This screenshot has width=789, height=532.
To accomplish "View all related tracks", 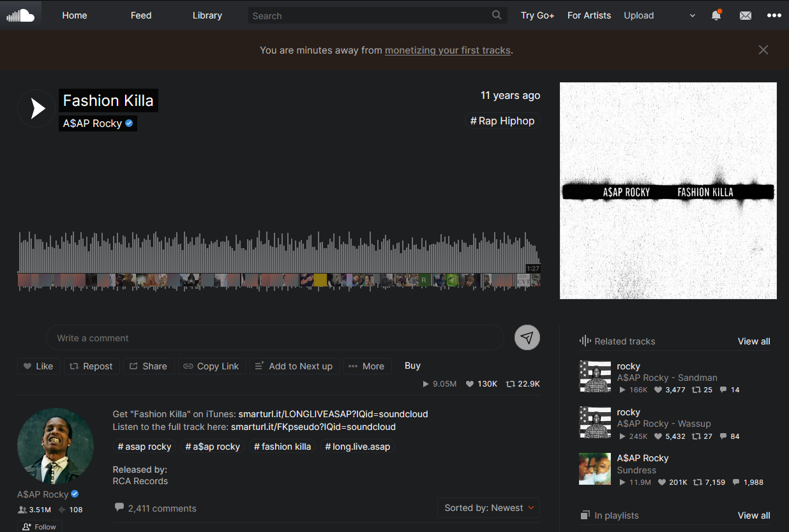I will click(x=754, y=341).
